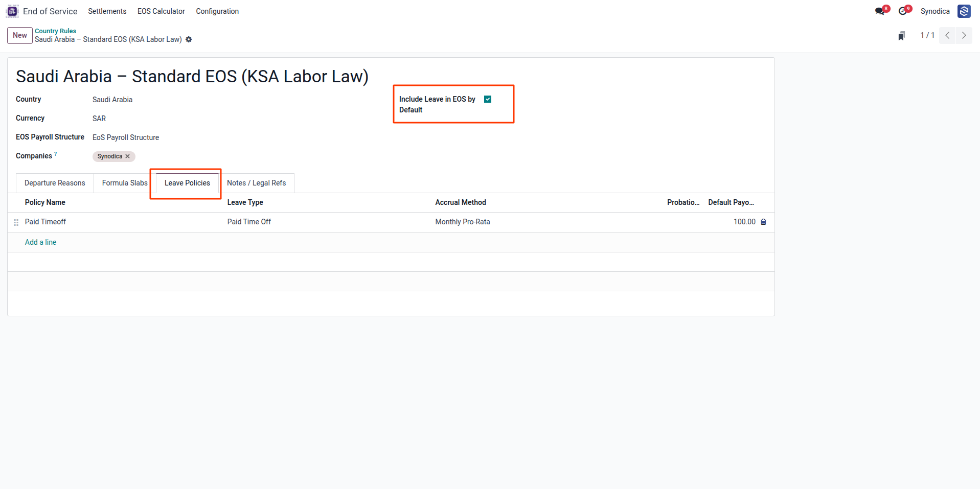Delete the Paid Timeoff policy row
The height and width of the screenshot is (489, 980).
tap(764, 222)
